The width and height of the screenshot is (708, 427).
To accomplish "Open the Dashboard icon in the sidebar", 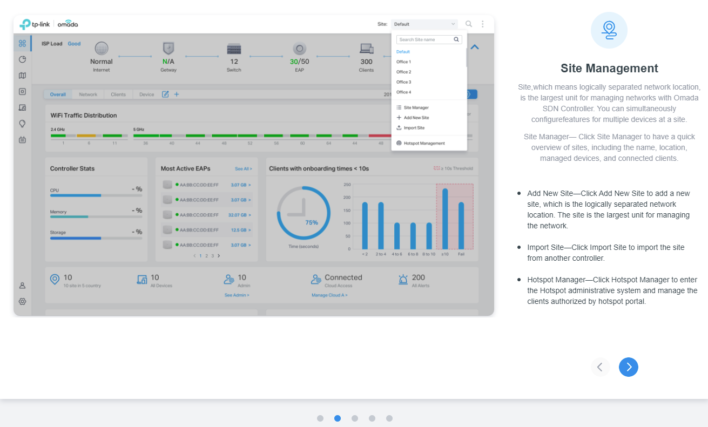I will click(23, 44).
